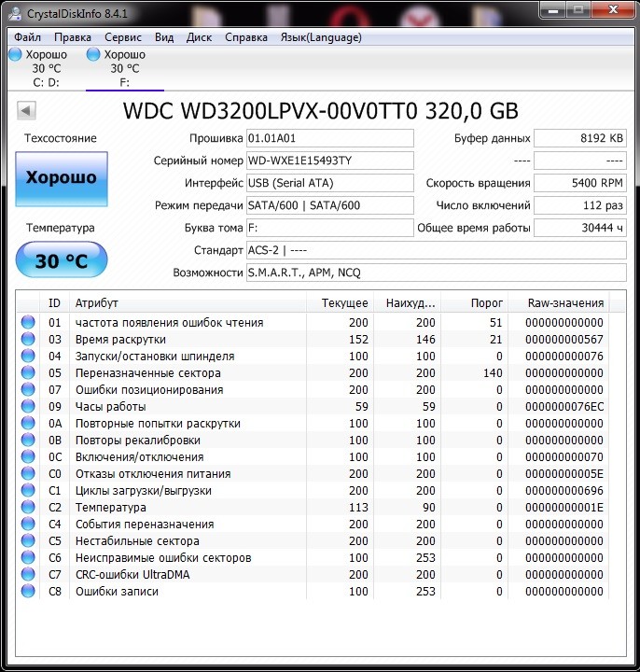
Task: Click the Буква тома field F:
Action: tap(330, 228)
